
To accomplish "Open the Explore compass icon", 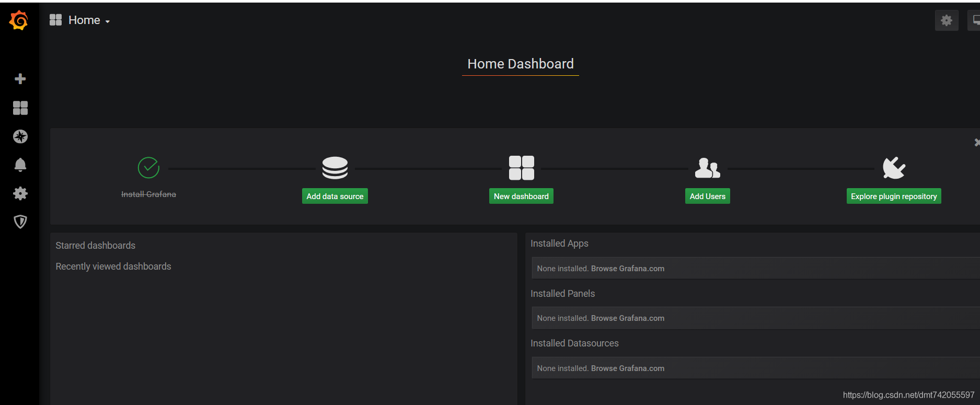I will click(x=20, y=136).
